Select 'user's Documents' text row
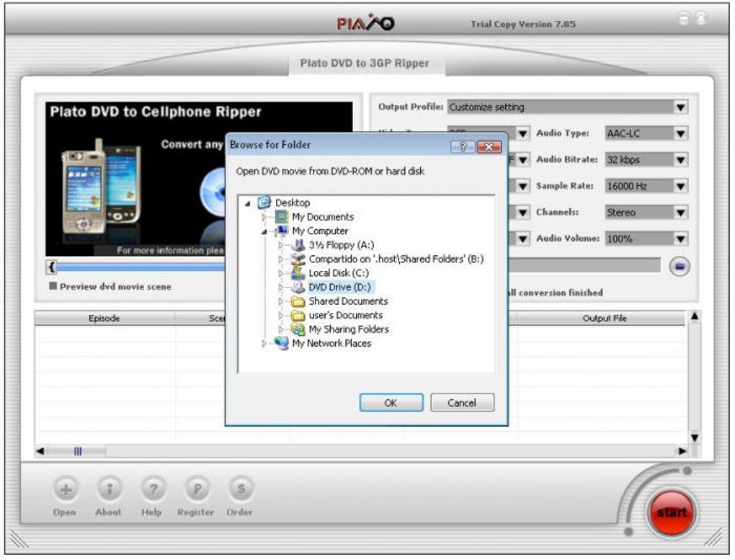735x560 pixels. pyautogui.click(x=345, y=315)
